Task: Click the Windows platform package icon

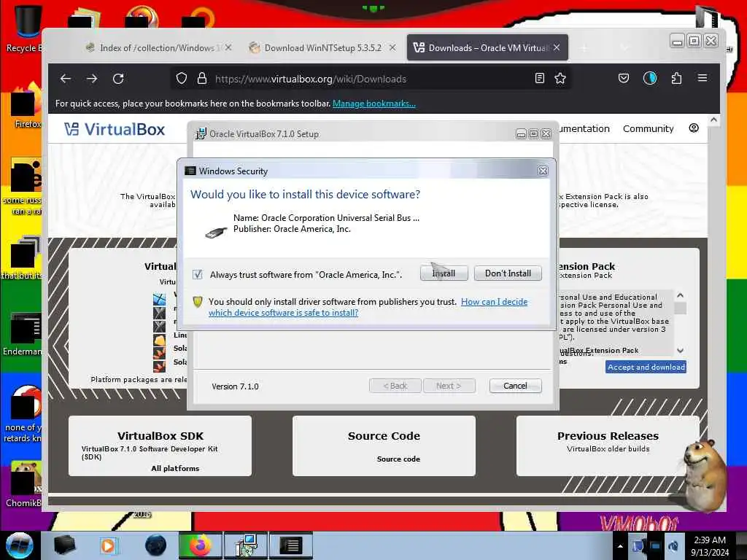Action: pos(159,300)
